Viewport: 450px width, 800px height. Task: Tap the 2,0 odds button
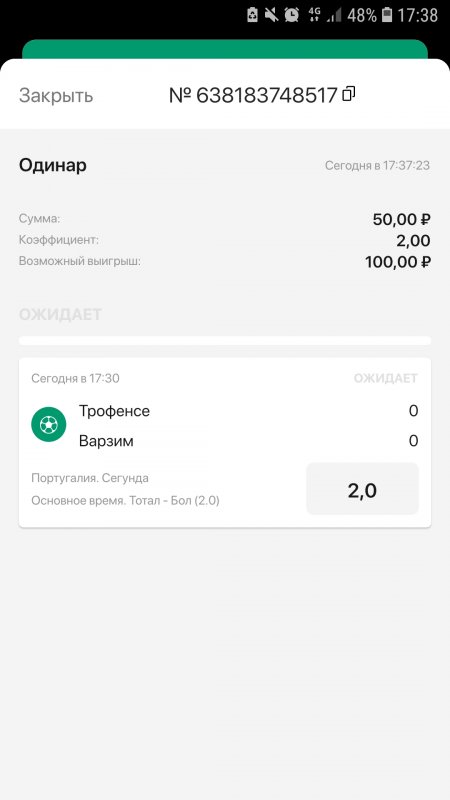pyautogui.click(x=362, y=489)
